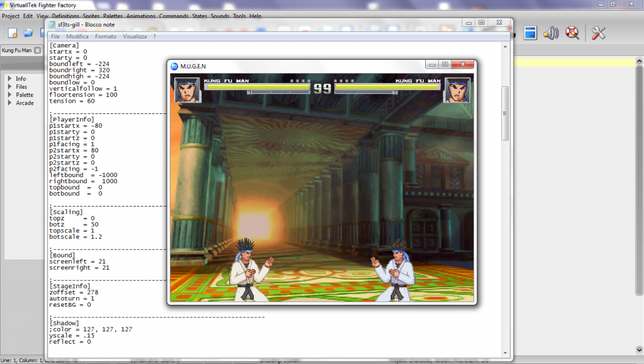
Task: Open the Visualizza menu in Notepad
Action: (x=135, y=37)
